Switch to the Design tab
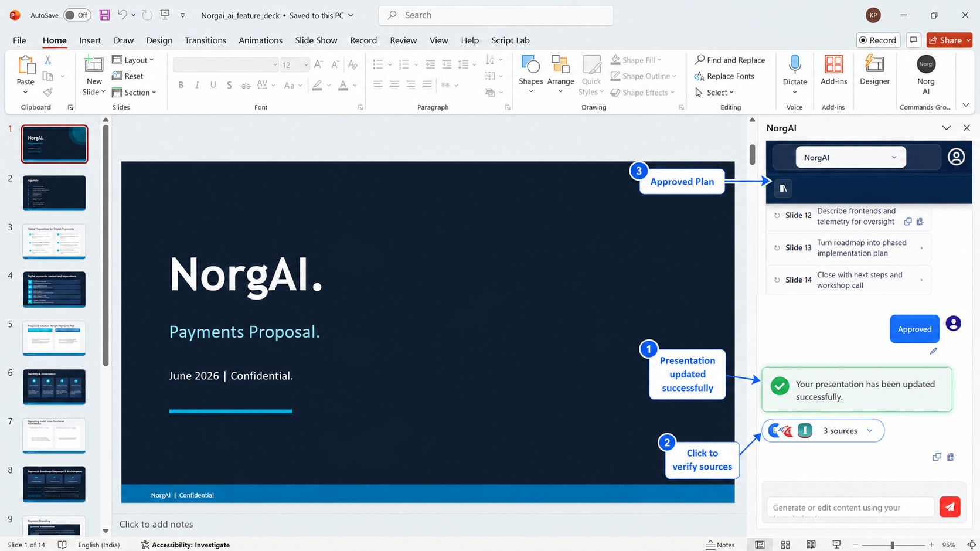 (x=159, y=40)
